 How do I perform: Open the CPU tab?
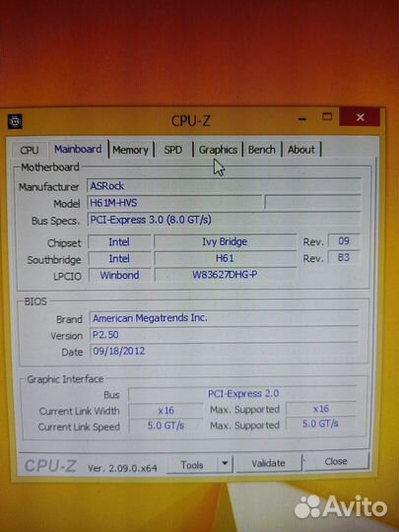[x=30, y=150]
